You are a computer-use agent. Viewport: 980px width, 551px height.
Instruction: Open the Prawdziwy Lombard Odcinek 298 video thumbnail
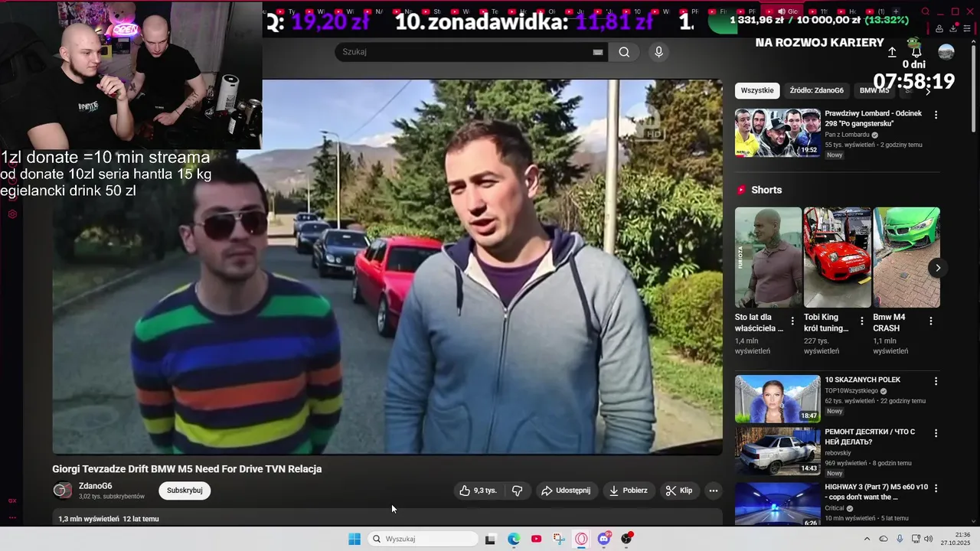coord(778,132)
